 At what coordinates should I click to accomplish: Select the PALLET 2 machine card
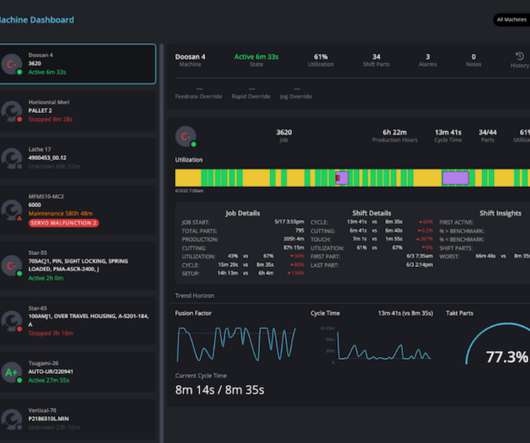78,111
